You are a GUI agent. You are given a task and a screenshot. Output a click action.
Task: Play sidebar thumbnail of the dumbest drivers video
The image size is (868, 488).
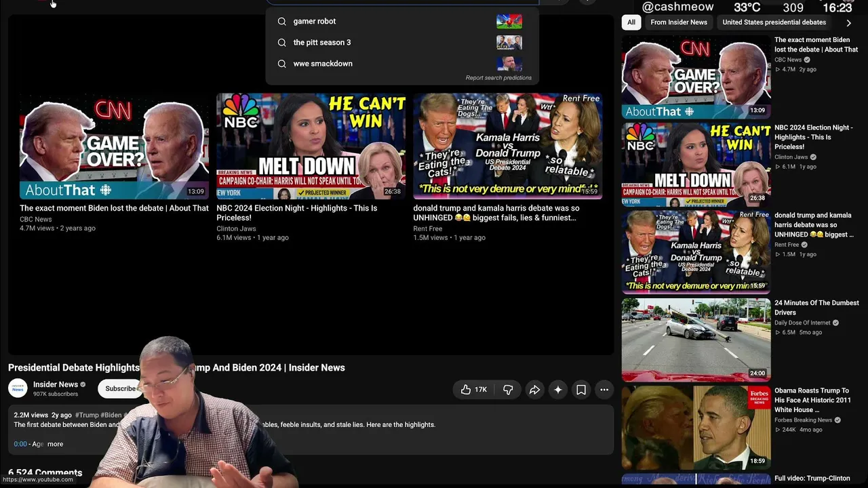pos(696,340)
